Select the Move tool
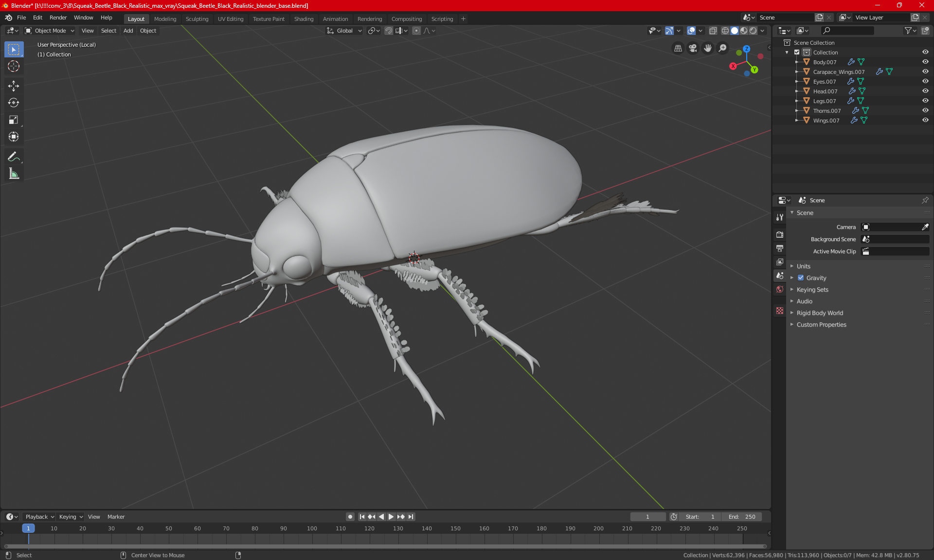 coord(14,86)
